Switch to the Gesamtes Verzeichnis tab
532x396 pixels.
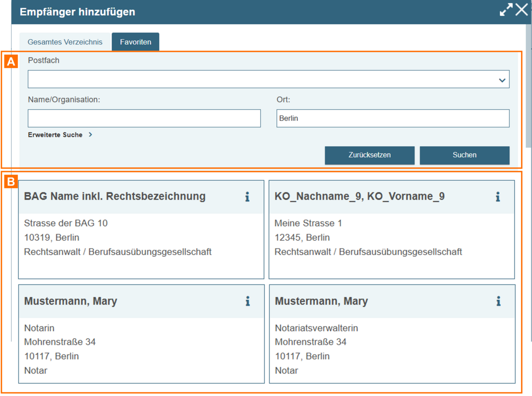point(65,42)
